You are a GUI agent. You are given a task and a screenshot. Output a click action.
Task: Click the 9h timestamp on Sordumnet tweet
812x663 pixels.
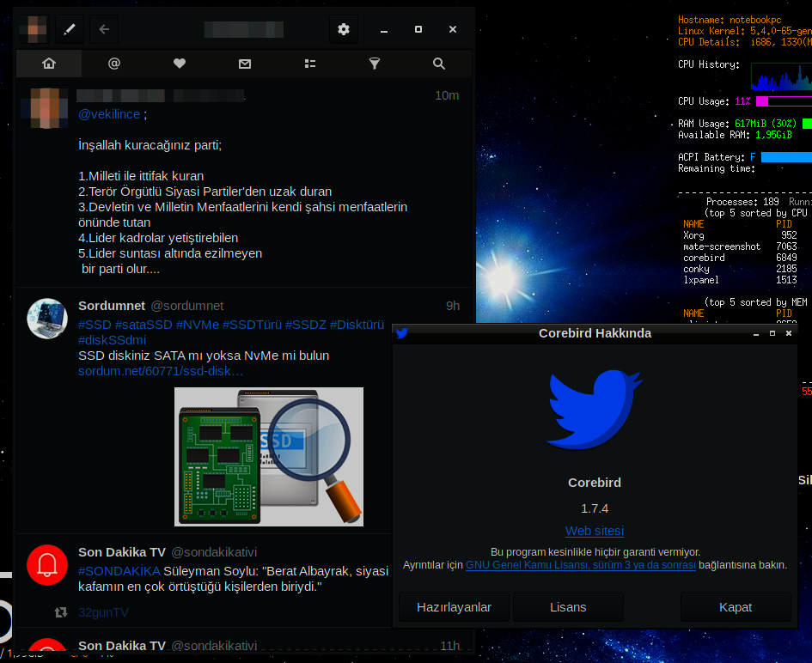(x=453, y=306)
